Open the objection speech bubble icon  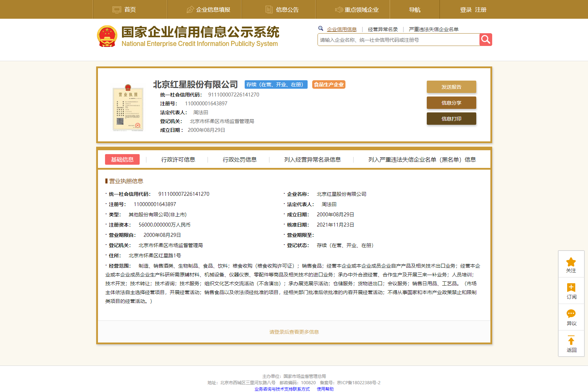click(571, 314)
